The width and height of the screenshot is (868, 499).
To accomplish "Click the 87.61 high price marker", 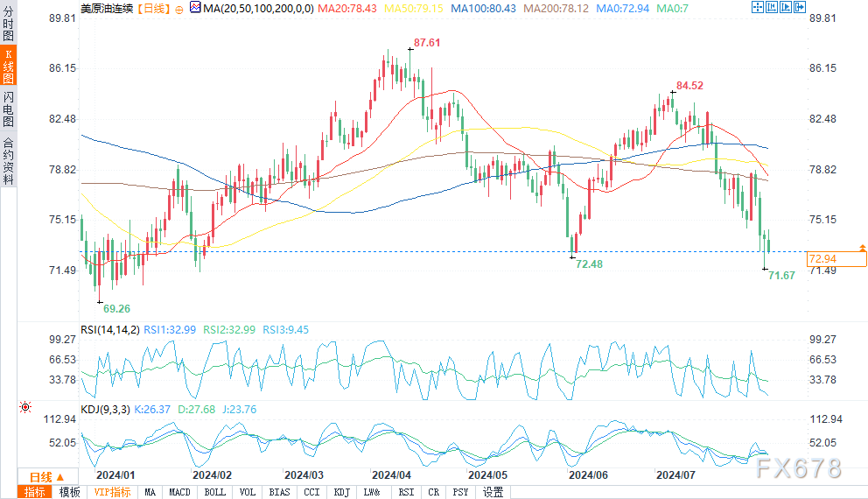I will 427,43.
